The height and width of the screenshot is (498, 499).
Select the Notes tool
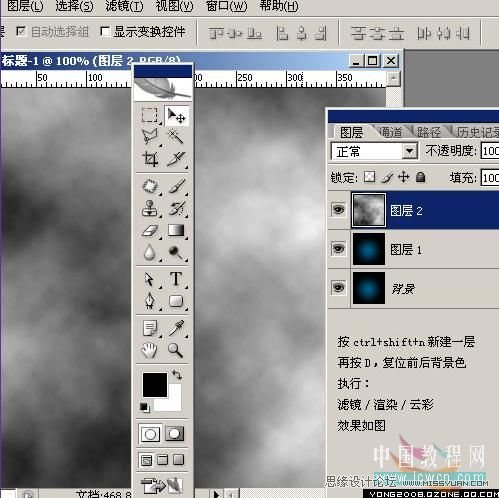pos(150,328)
